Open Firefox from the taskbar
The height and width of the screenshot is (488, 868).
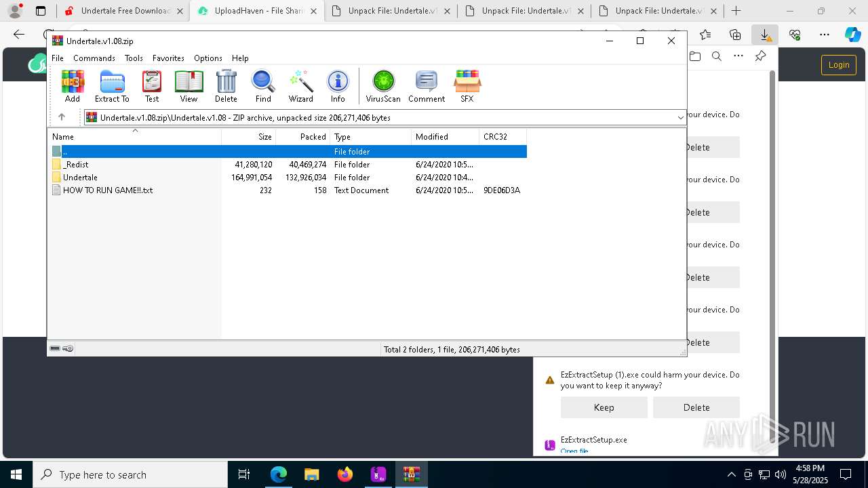(x=345, y=474)
